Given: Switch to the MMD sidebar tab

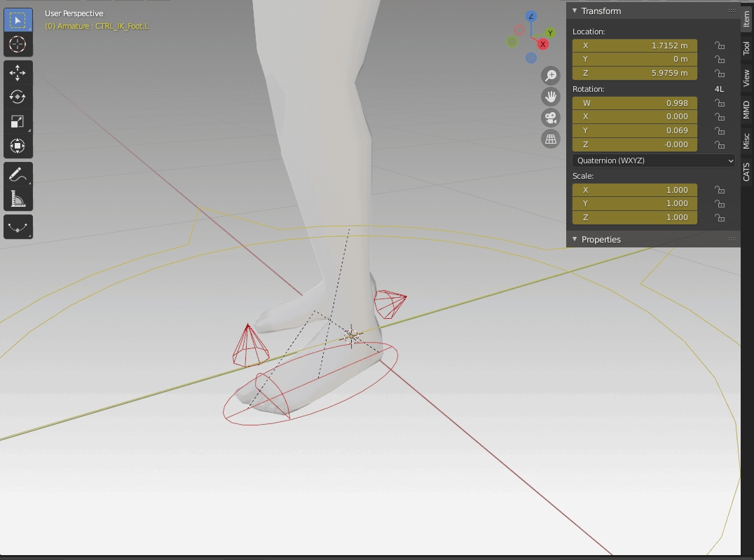Looking at the screenshot, I should [746, 109].
